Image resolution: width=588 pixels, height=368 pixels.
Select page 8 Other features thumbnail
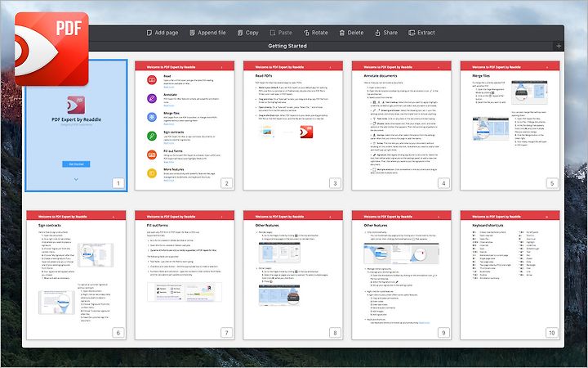pos(293,275)
